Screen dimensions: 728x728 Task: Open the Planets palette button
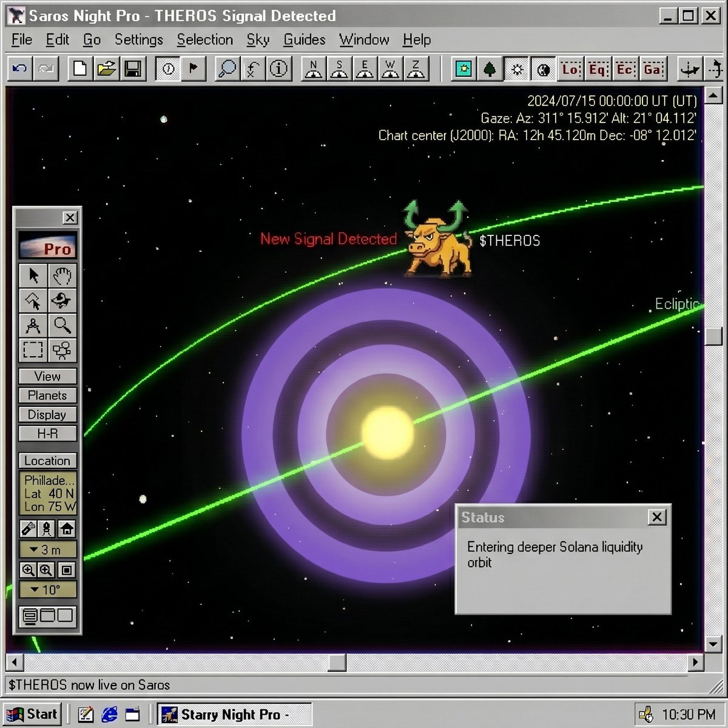tap(47, 396)
